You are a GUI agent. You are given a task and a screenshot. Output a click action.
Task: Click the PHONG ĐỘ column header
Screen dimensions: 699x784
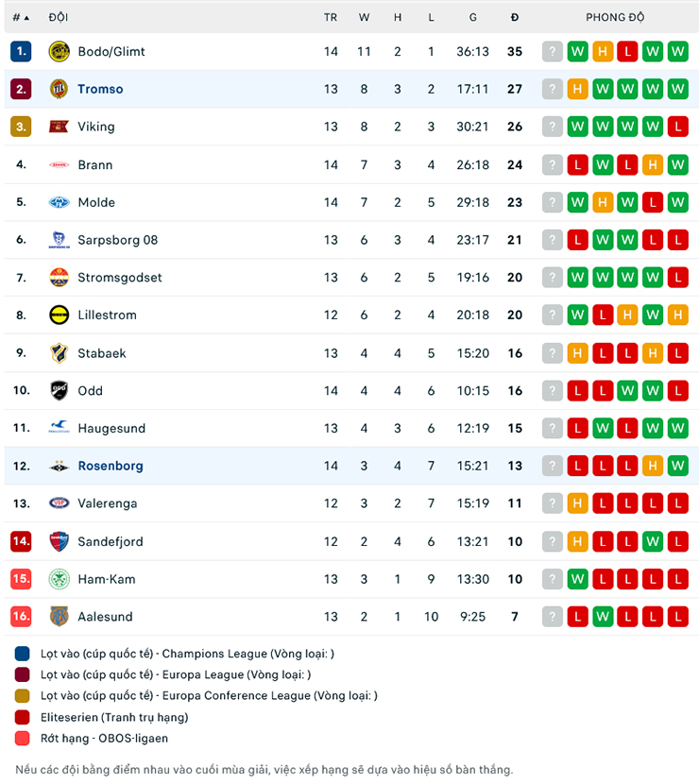click(x=615, y=17)
